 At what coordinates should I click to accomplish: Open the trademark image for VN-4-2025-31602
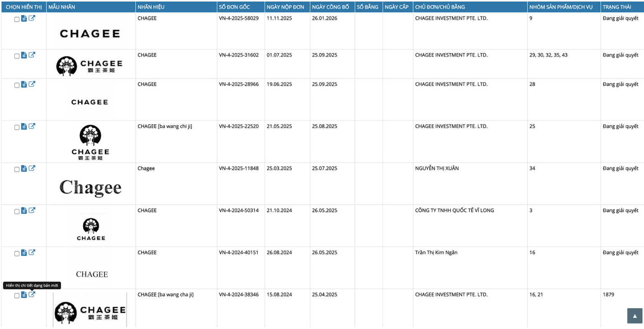point(90,66)
